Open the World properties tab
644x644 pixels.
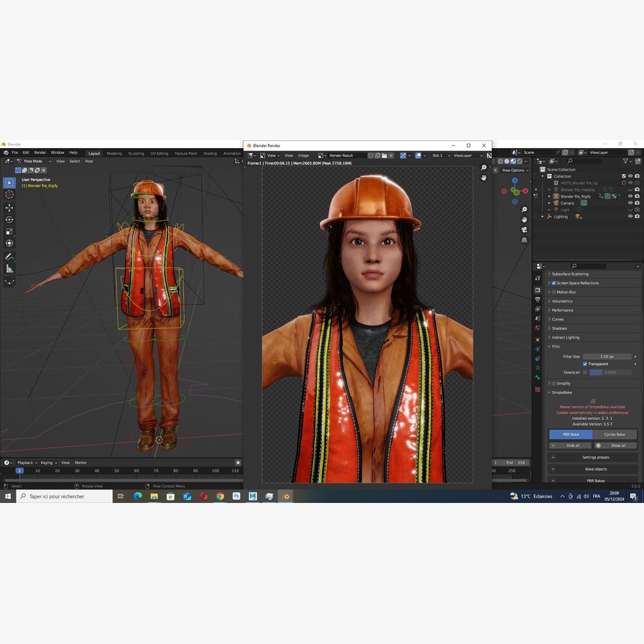tap(538, 328)
